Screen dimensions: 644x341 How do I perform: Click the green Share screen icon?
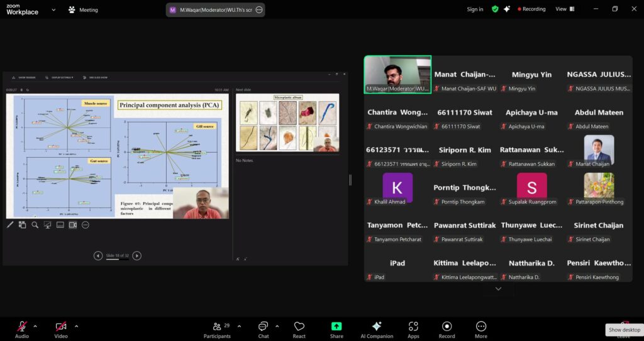pos(336,329)
